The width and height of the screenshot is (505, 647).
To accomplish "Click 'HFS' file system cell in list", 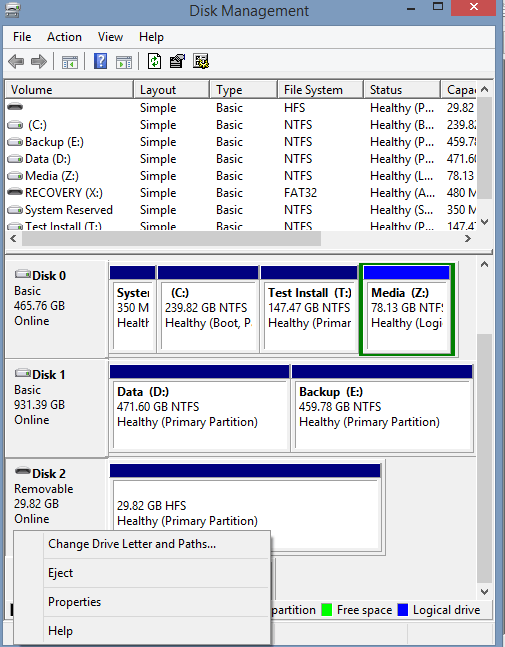I will pos(295,108).
